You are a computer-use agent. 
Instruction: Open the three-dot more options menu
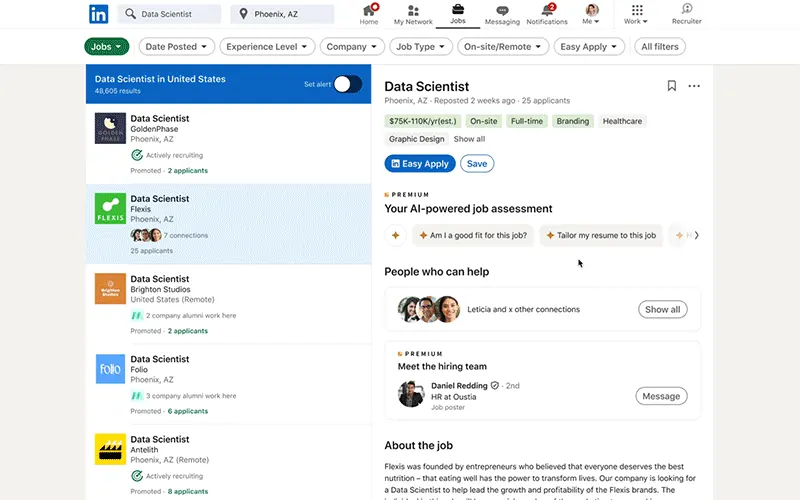pyautogui.click(x=694, y=86)
